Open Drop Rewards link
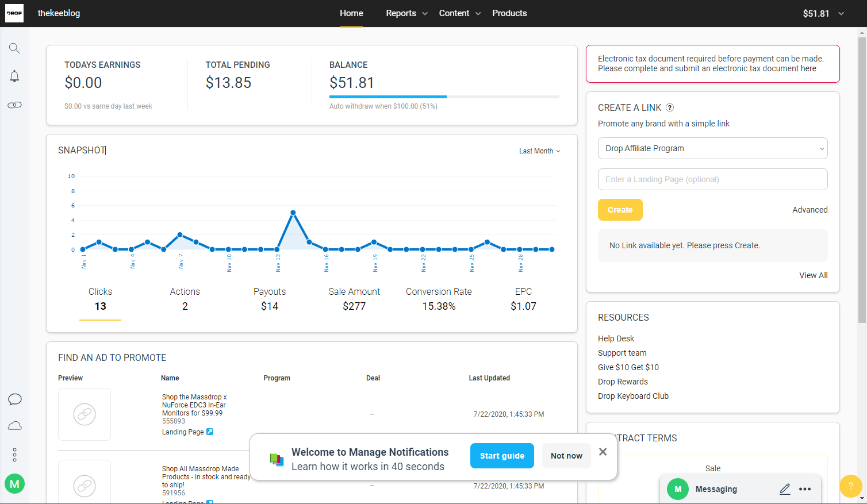 point(623,382)
